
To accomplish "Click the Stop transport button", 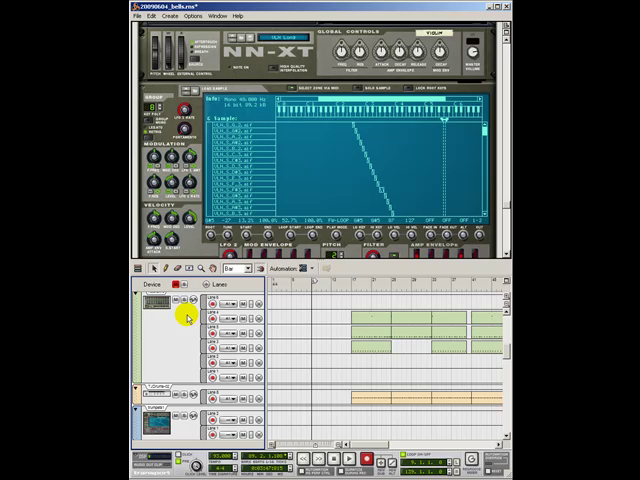I will coord(333,459).
